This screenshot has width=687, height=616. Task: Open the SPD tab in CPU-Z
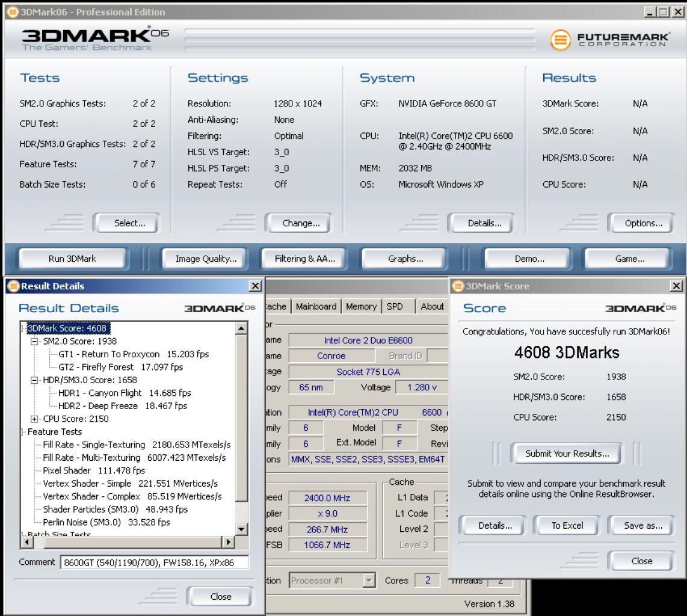pos(395,307)
